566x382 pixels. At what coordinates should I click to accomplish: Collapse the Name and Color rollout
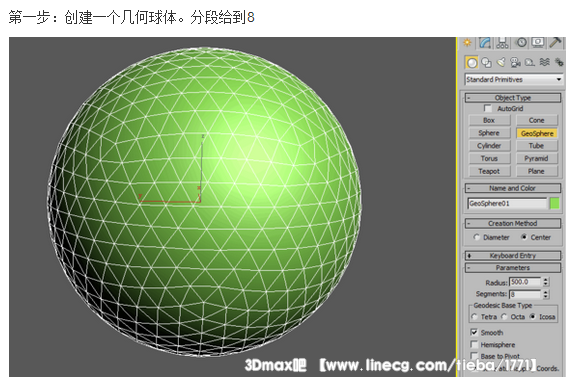pyautogui.click(x=513, y=188)
